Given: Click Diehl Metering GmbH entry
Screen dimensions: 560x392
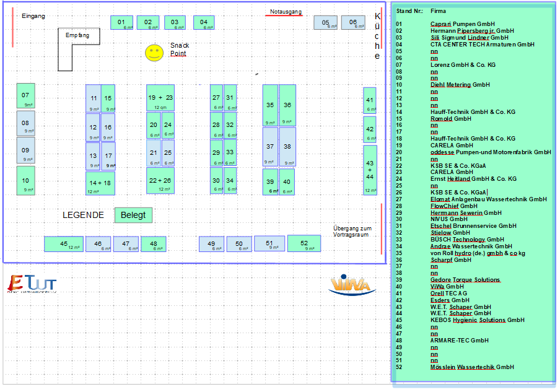Looking at the screenshot, I should point(460,85).
